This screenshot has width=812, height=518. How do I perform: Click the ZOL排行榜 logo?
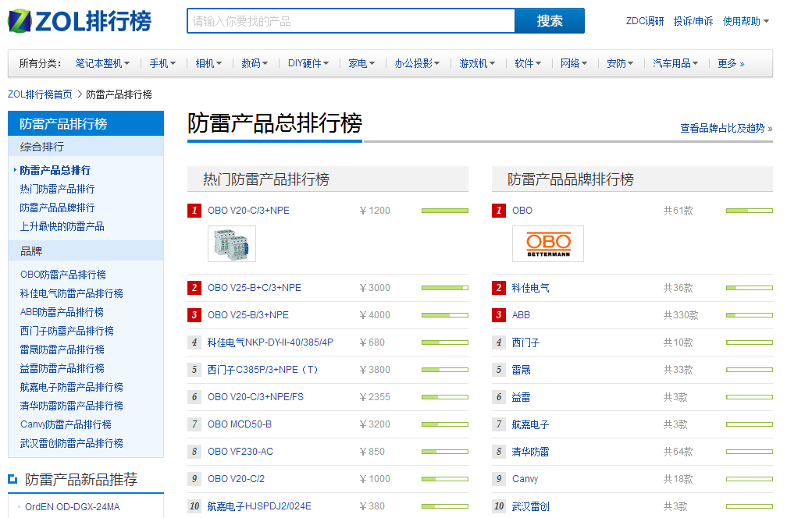[80, 21]
